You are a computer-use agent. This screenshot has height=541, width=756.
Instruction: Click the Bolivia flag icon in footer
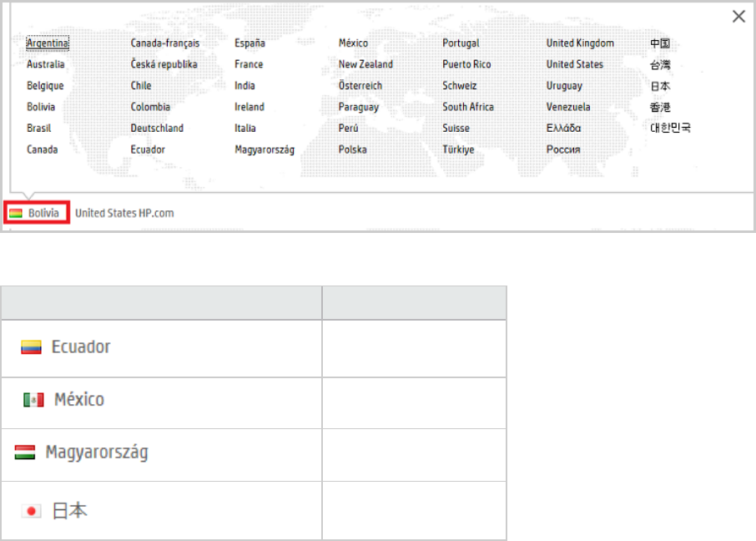(x=16, y=214)
